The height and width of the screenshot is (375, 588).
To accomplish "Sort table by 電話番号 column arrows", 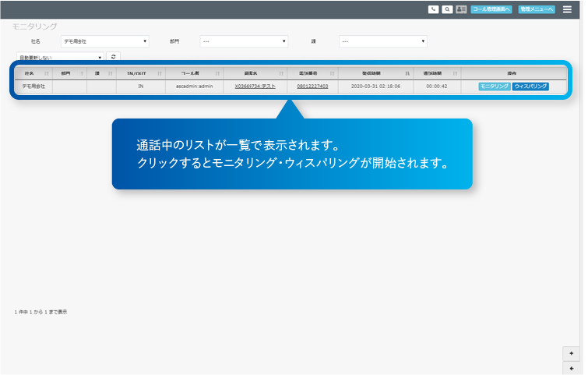I will tap(333, 73).
